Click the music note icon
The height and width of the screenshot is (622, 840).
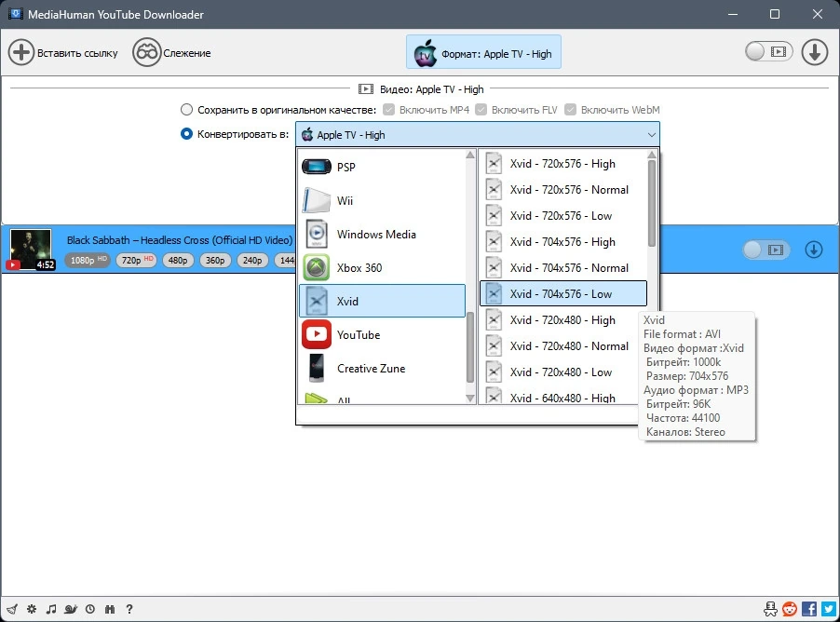[x=51, y=609]
